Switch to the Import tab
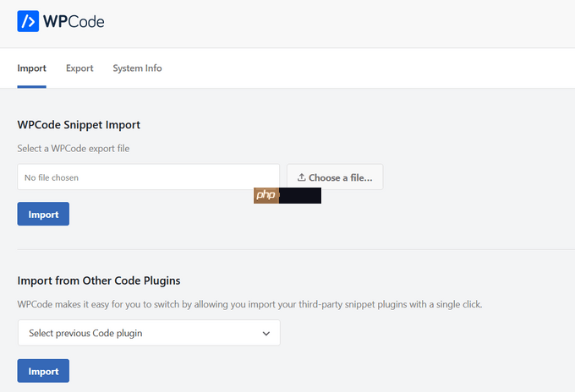The width and height of the screenshot is (575, 392). point(31,68)
